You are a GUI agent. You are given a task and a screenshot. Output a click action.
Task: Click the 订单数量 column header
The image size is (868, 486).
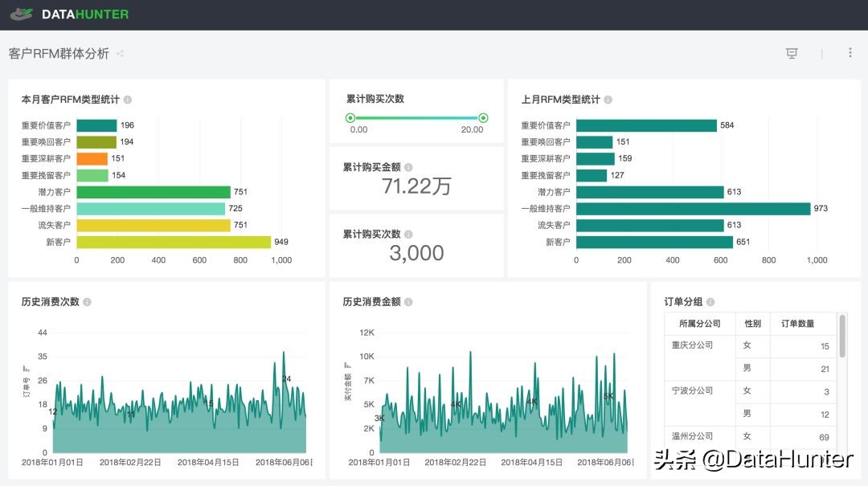[x=797, y=324]
